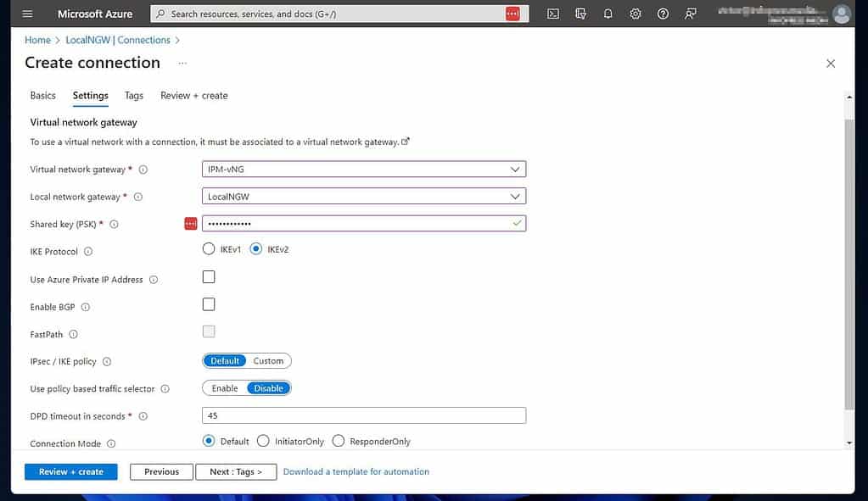Open Cloud Shell from the top bar
The image size is (868, 501).
552,14
